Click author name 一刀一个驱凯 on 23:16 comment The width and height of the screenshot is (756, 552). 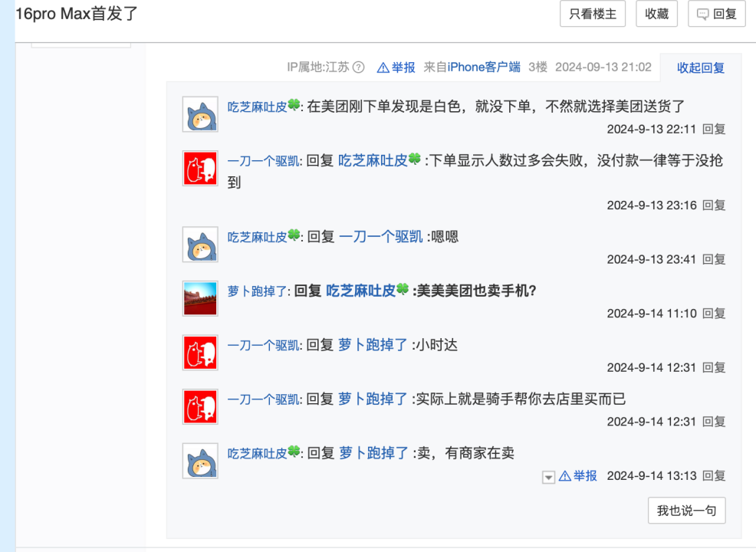[264, 161]
